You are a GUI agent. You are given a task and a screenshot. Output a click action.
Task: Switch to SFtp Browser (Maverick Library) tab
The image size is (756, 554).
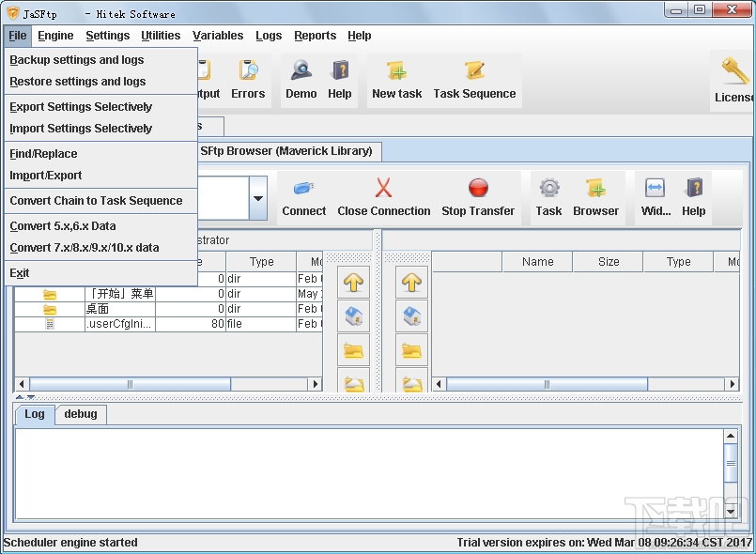click(289, 151)
